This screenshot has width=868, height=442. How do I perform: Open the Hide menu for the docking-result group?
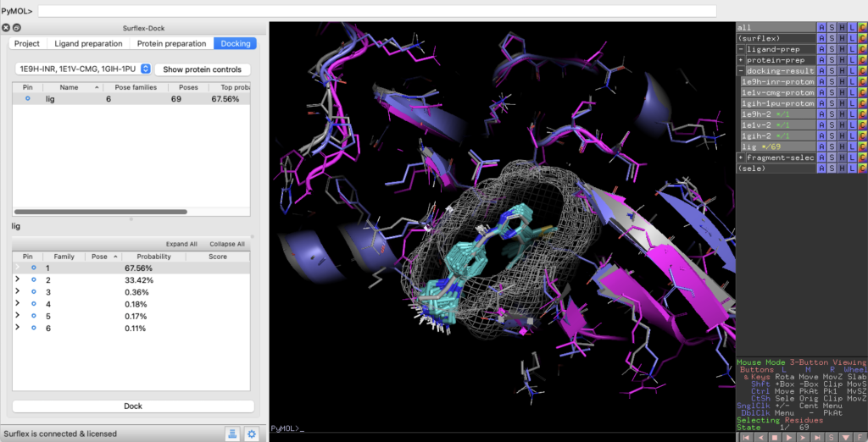coord(842,71)
